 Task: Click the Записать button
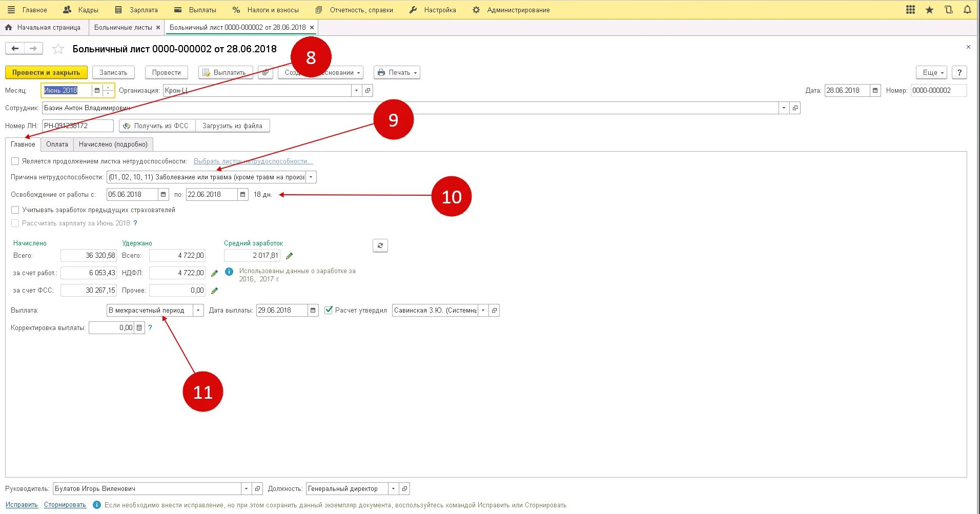pos(113,72)
